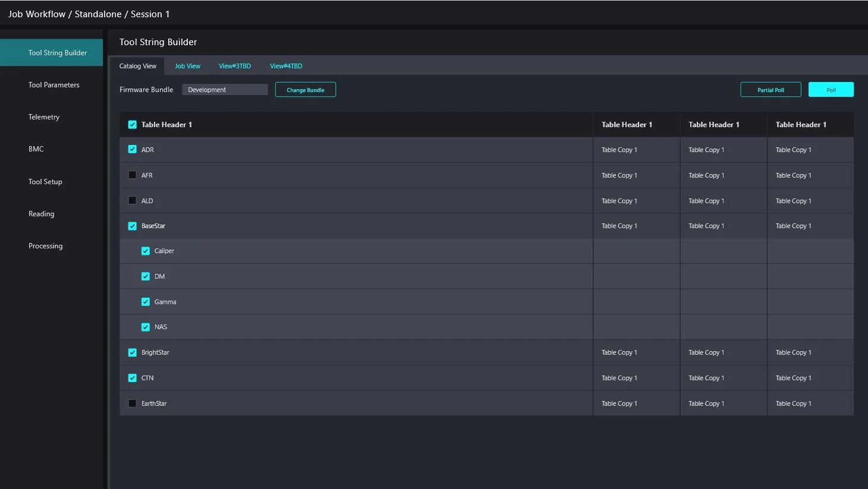Select the 'Caliper' child row label

tap(164, 251)
